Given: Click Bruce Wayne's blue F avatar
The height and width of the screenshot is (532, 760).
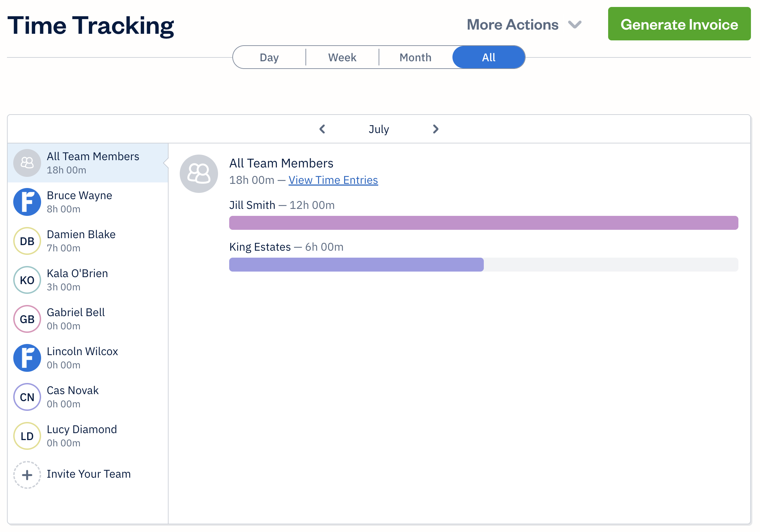Looking at the screenshot, I should [x=27, y=202].
